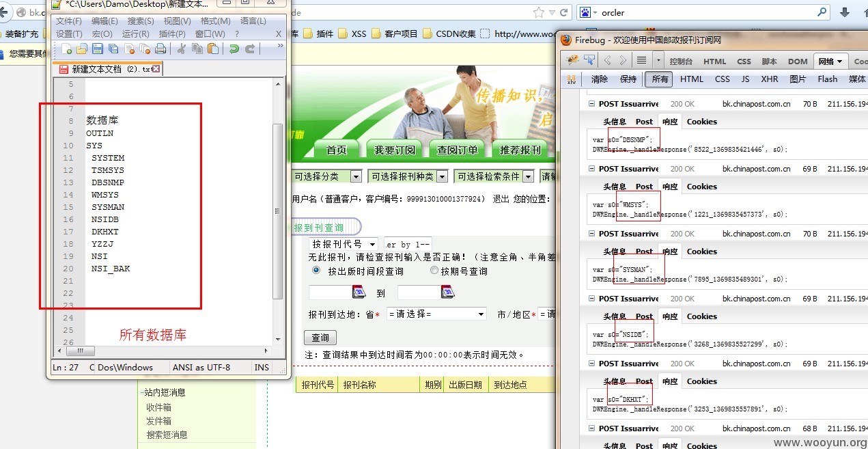Screen dimensions: 868x449
Task: Open the 头信息 tab of the WMSYS request
Action: pos(615,187)
